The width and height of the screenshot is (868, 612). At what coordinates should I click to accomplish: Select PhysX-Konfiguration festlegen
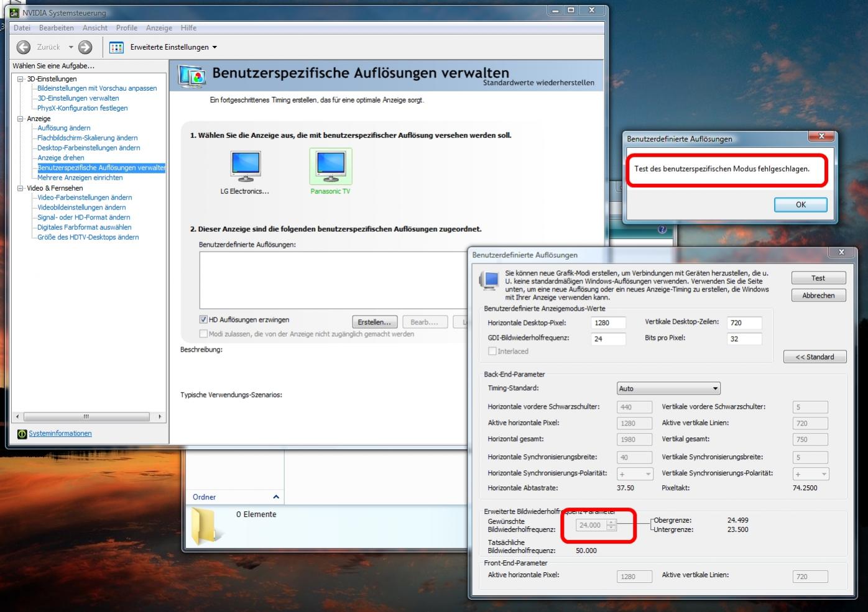83,108
